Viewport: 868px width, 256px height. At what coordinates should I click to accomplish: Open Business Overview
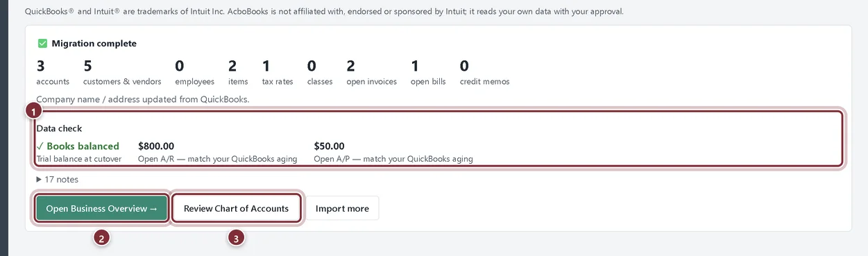click(x=101, y=208)
